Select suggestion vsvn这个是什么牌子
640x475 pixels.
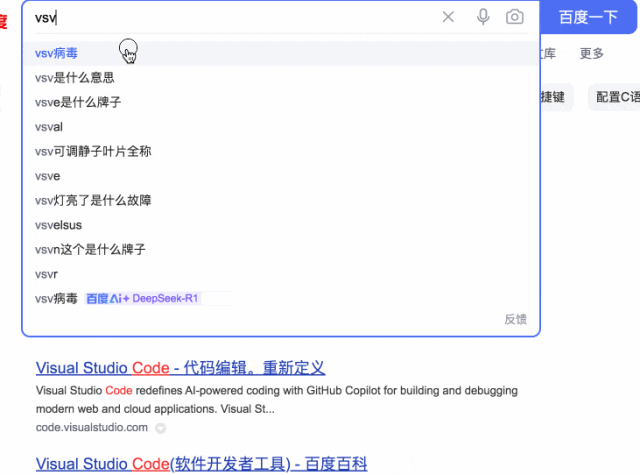pyautogui.click(x=282, y=249)
